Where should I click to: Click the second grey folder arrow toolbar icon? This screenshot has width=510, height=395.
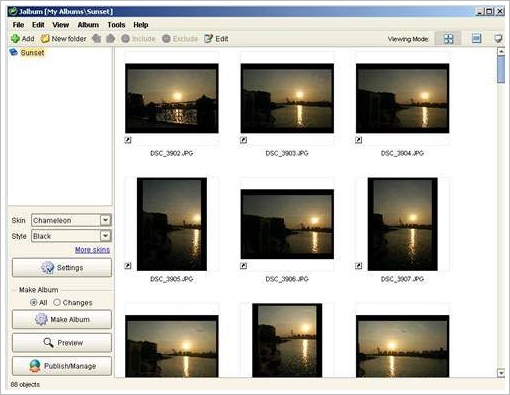pos(110,39)
